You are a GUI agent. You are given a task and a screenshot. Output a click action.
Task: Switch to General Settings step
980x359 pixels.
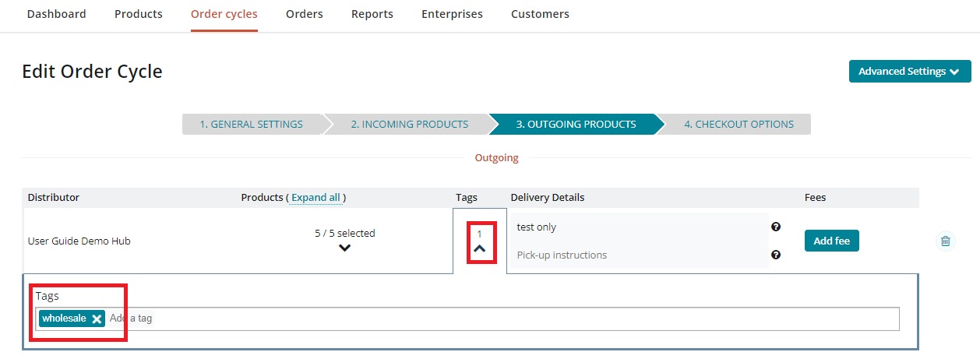click(251, 124)
